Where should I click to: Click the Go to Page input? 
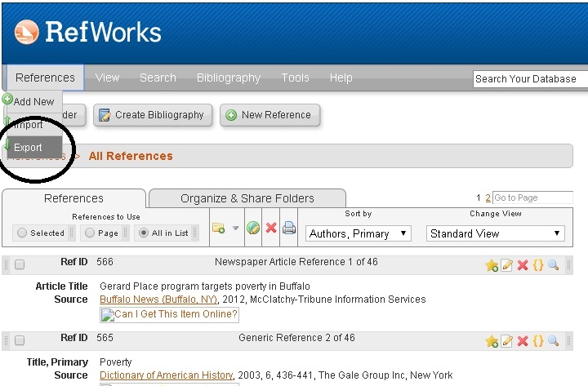(532, 197)
